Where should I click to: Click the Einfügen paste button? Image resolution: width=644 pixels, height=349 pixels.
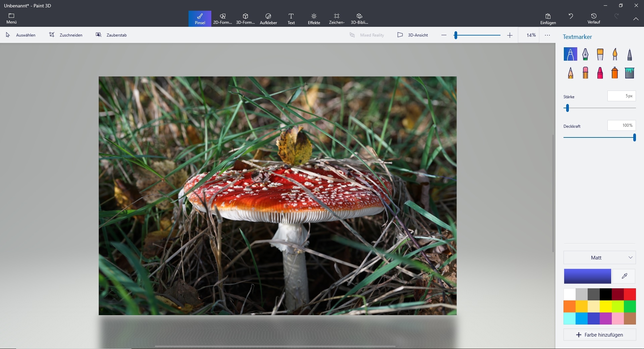(x=548, y=19)
